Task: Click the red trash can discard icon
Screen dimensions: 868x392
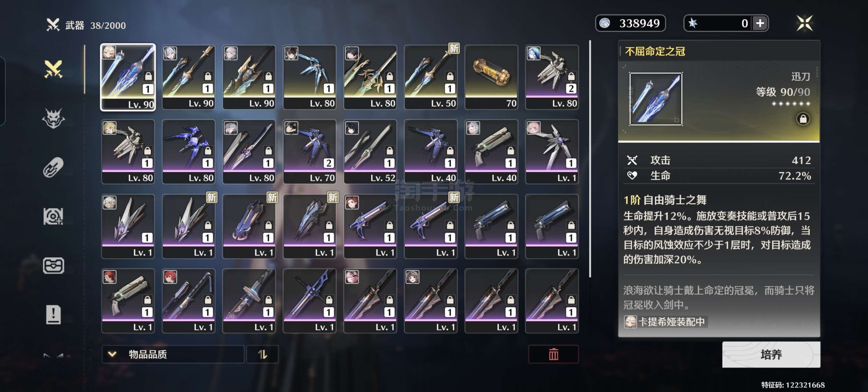Action: click(553, 354)
